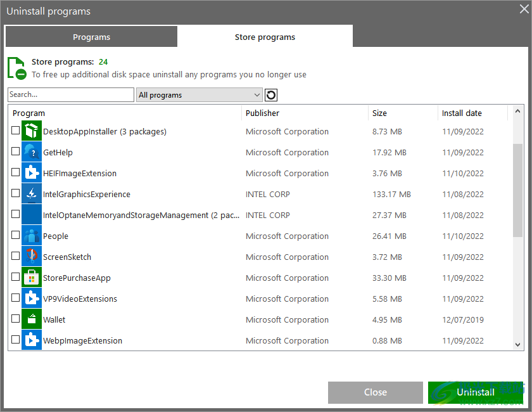Close the Uninstall programs window
Viewport: 532px width, 412px height.
pyautogui.click(x=524, y=9)
